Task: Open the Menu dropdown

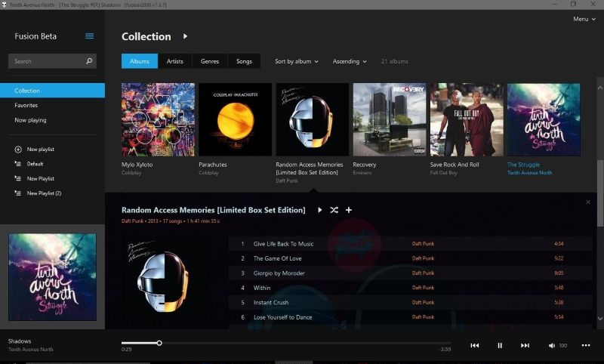Action: pyautogui.click(x=584, y=19)
